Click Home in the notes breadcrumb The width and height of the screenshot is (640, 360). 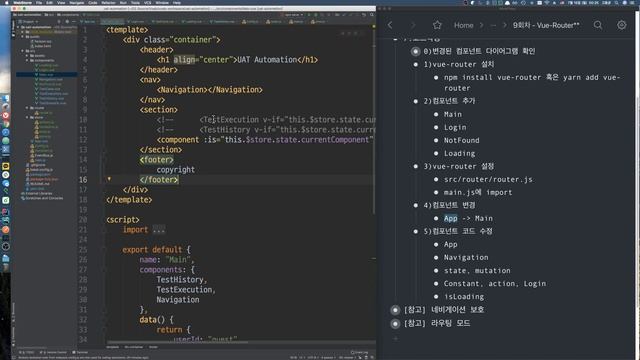coord(464,25)
